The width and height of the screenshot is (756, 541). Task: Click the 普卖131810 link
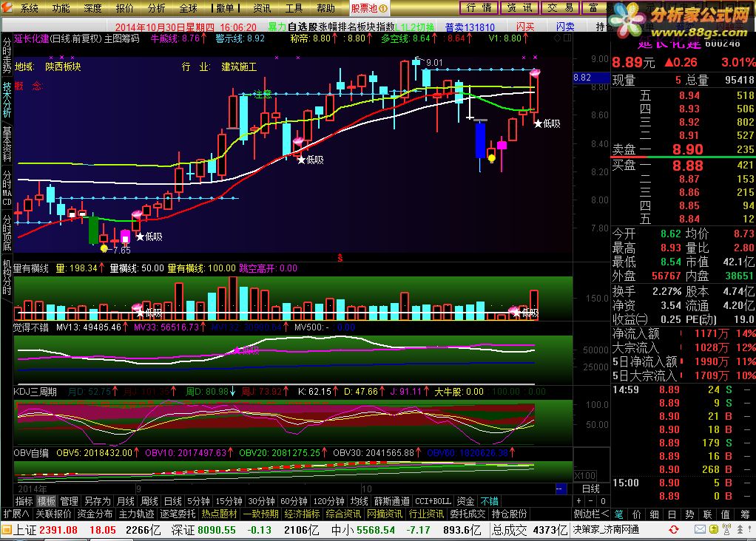point(470,27)
